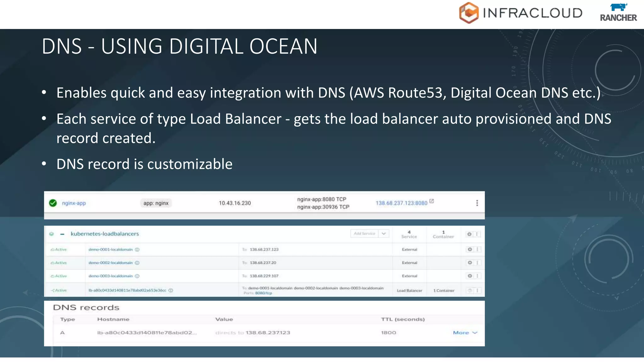The height and width of the screenshot is (362, 644).
Task: Click the external link icon beside 138.68.237.123:8080
Action: (x=432, y=201)
